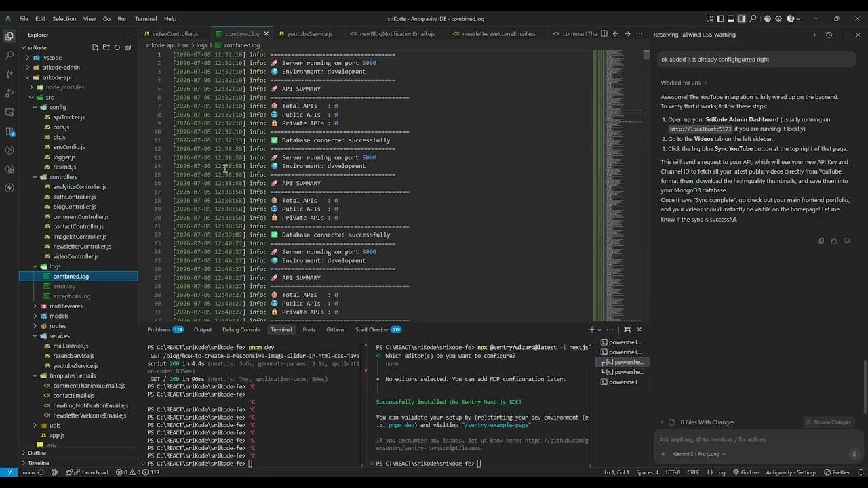This screenshot has width=868, height=488.
Task: Toggle the primary sidebar layout
Action: (720, 18)
